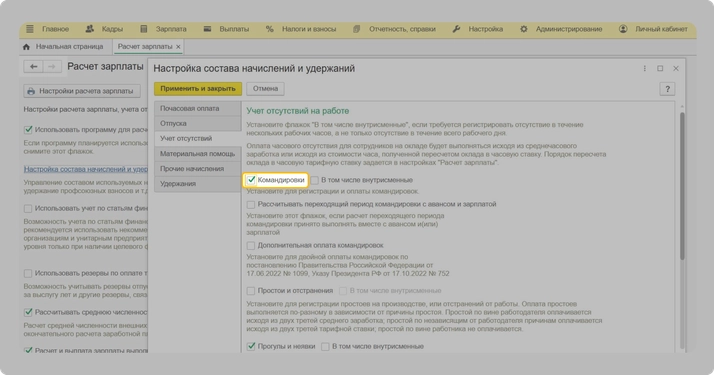The image size is (714, 375).
Task: Click the Настройка wrench icon
Action: click(456, 29)
